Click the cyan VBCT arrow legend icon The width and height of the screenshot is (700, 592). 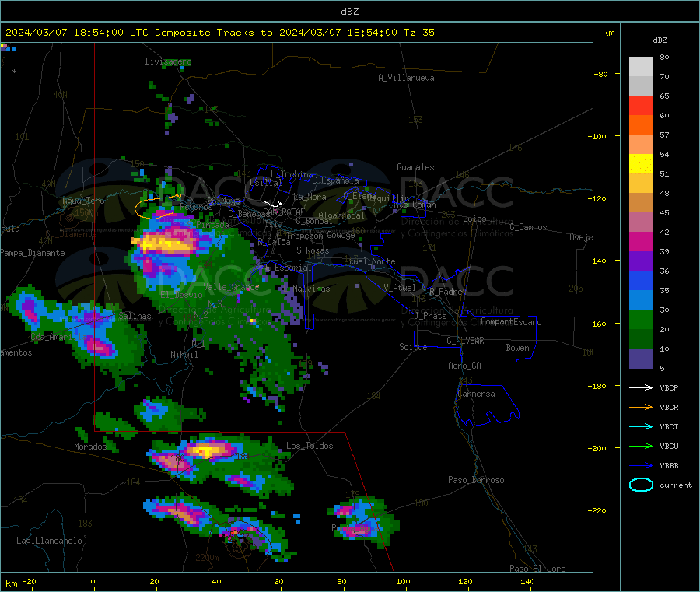pyautogui.click(x=641, y=427)
